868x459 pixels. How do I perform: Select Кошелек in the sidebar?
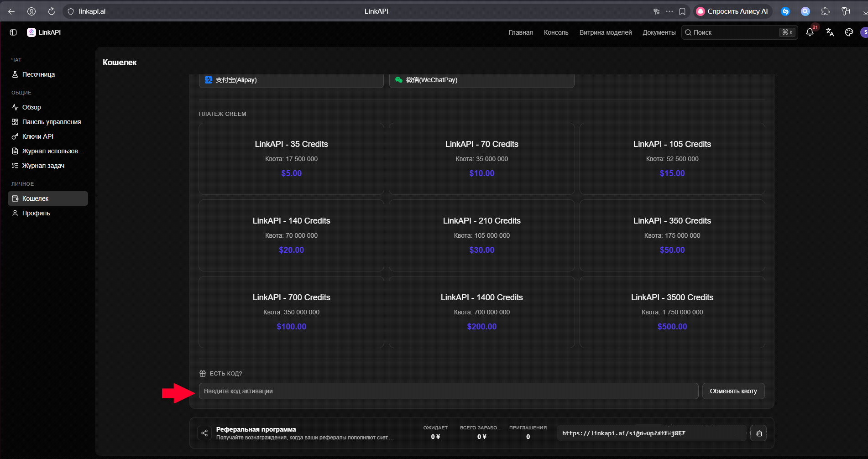click(48, 198)
